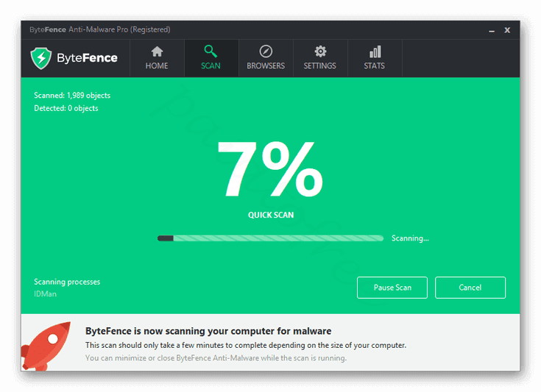Click the 'Detected: 0 objects' text
This screenshot has width=541, height=392.
(x=66, y=108)
